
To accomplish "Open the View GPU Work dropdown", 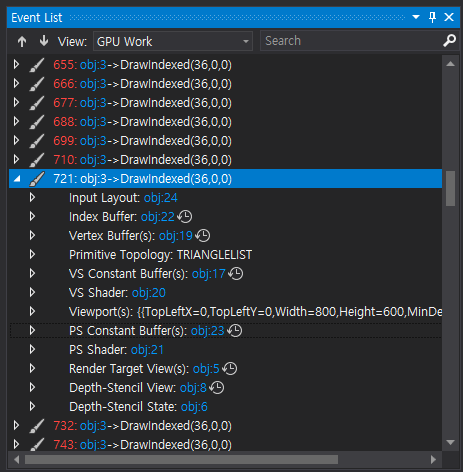I will pos(173,41).
